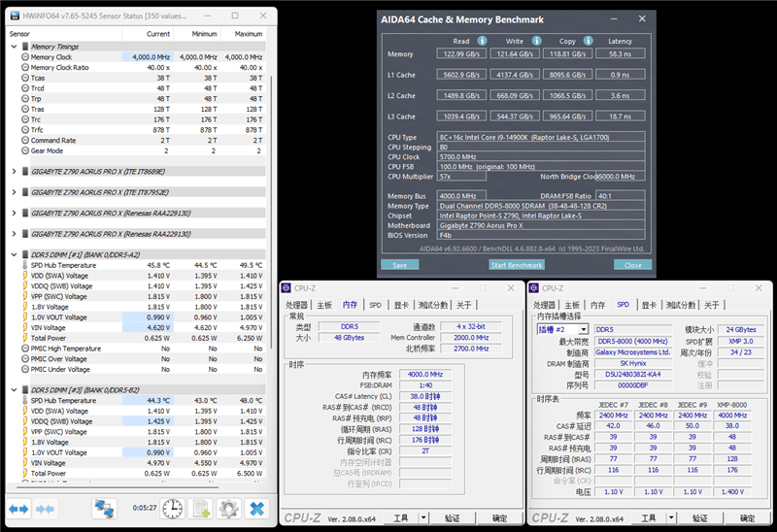Click info icon next to Write in AIDA64

(536, 41)
